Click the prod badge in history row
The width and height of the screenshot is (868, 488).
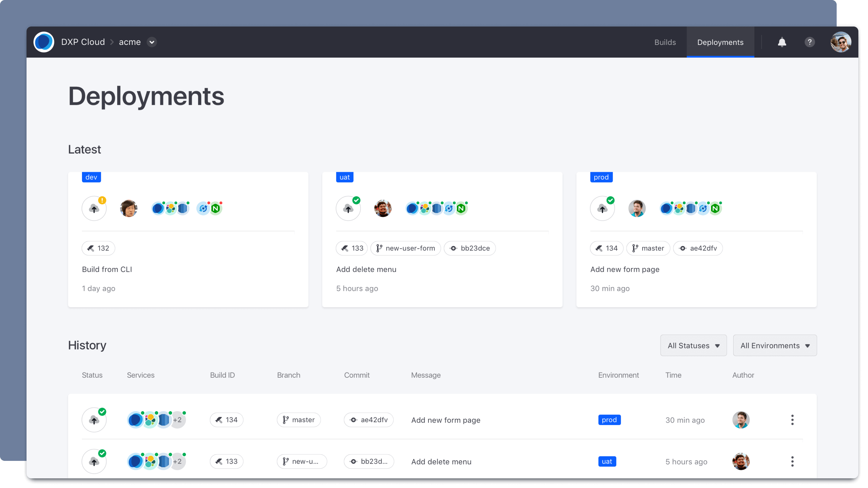(609, 420)
